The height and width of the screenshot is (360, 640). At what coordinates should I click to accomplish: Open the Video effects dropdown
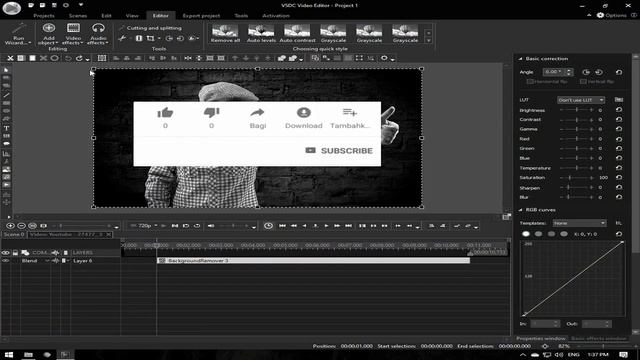[x=73, y=33]
